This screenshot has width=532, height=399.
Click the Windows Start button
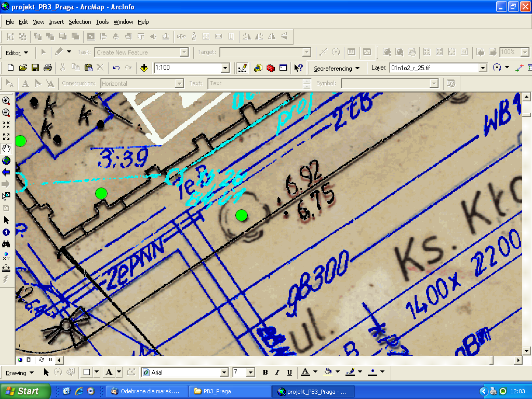tap(25, 391)
